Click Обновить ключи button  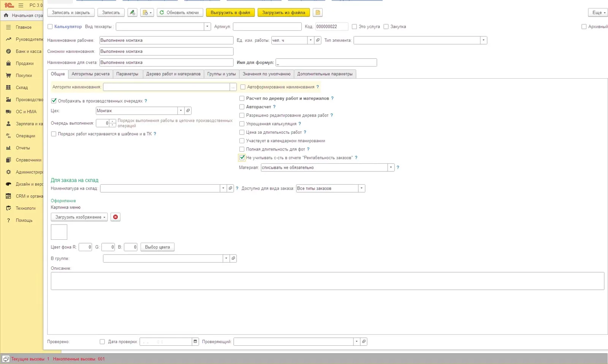179,13
